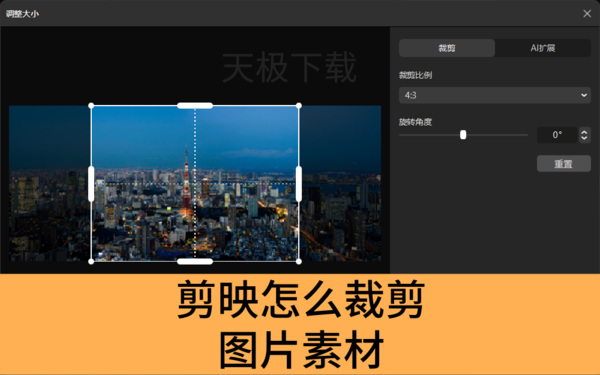Switch to the AI扩展 tab

click(543, 48)
